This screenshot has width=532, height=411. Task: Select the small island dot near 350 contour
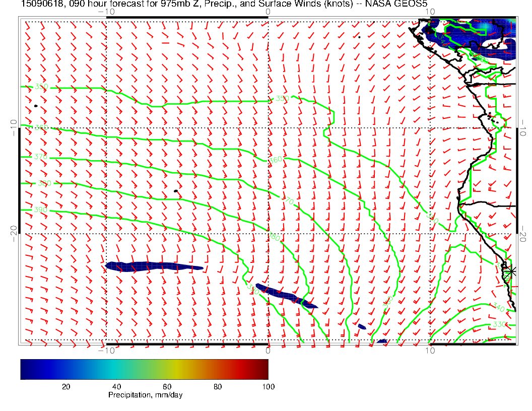[x=36, y=106]
